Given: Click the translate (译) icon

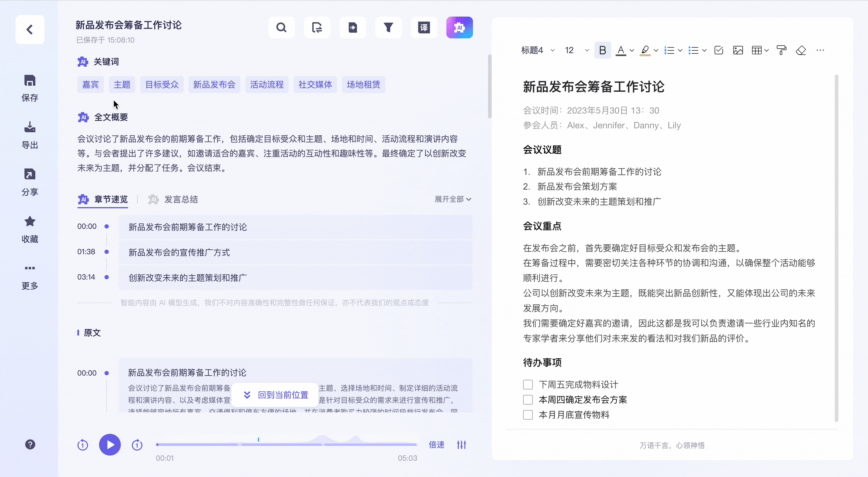Looking at the screenshot, I should pyautogui.click(x=424, y=27).
